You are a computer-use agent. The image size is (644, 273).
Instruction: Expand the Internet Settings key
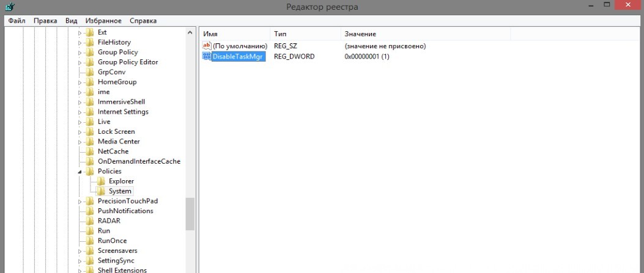pos(80,112)
